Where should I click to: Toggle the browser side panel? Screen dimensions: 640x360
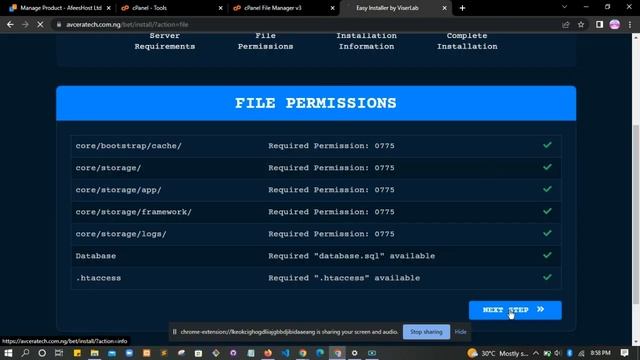tap(599, 24)
